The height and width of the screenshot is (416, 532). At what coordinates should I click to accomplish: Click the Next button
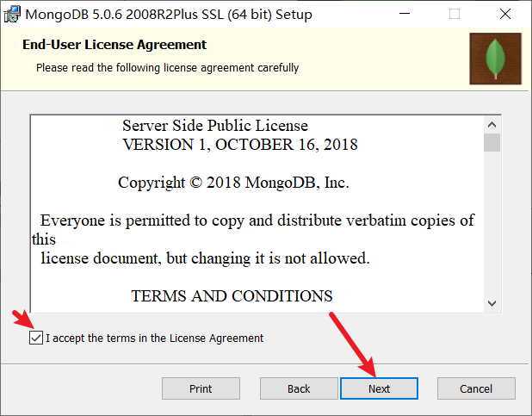(379, 388)
